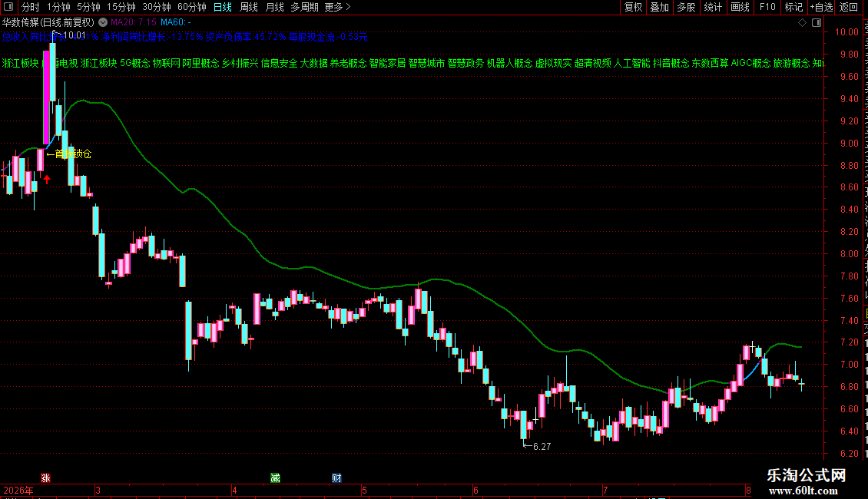Select the 30分钟 period tab
Screen dimensions: 868x499
[156, 7]
